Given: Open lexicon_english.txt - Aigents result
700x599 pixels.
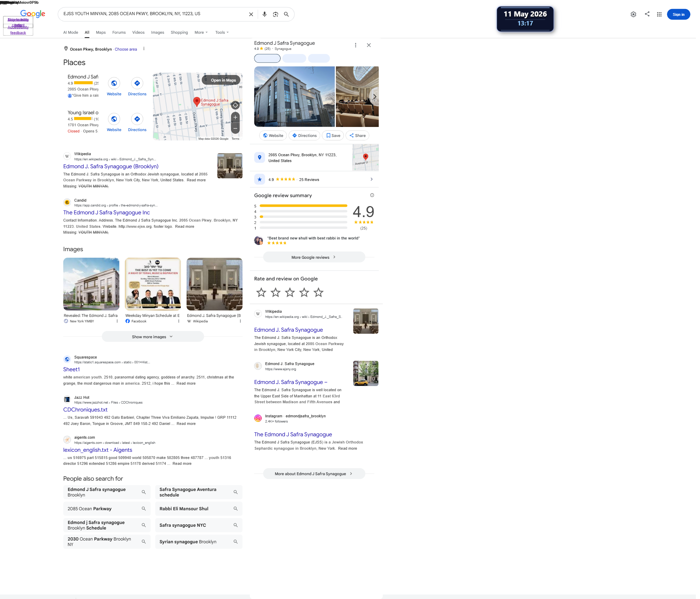Looking at the screenshot, I should (x=98, y=450).
